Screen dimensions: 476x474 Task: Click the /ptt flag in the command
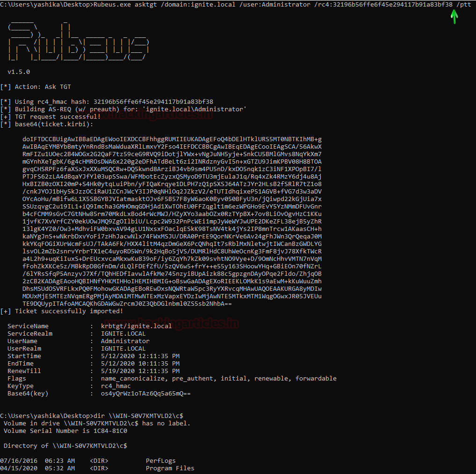coord(463,5)
